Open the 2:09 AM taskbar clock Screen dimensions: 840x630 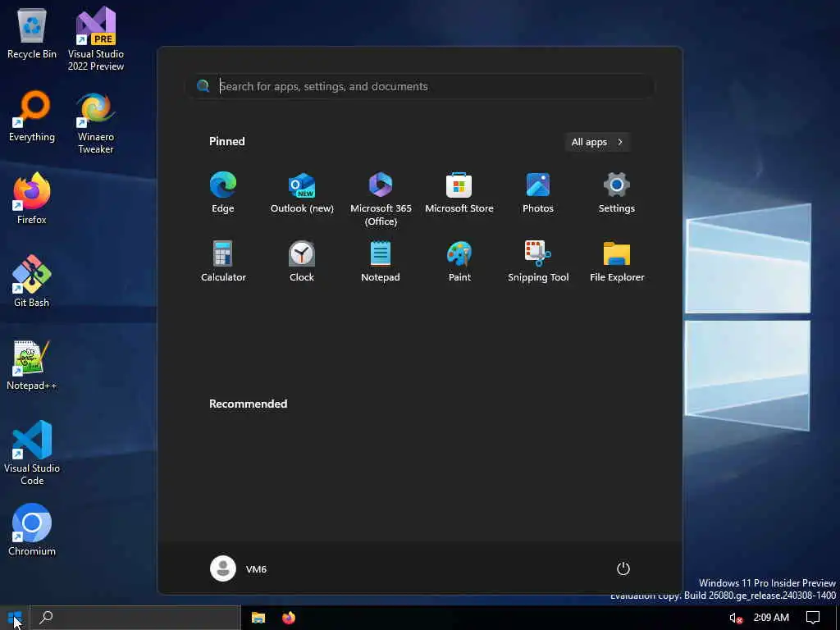point(771,618)
